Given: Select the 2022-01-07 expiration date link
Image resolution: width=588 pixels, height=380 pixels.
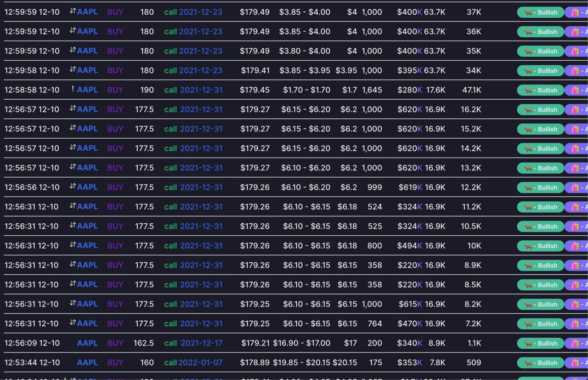Looking at the screenshot, I should tap(200, 363).
